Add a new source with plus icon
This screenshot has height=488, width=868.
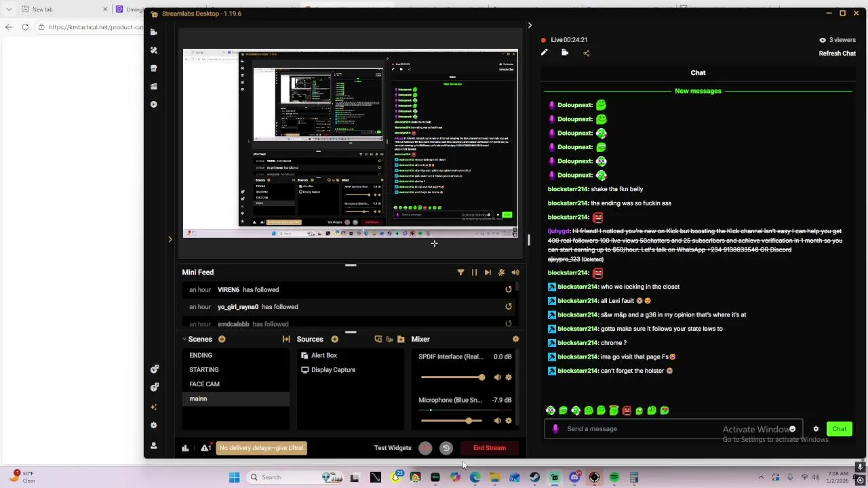tap(334, 339)
